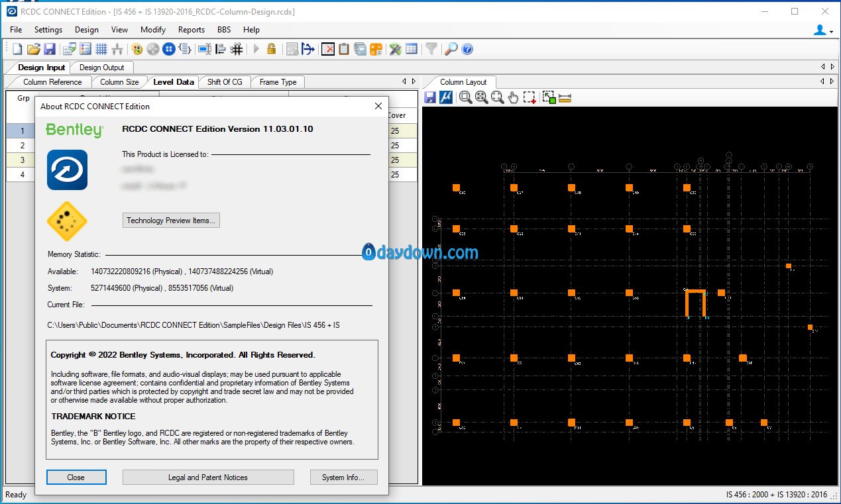The image size is (841, 504).
Task: Switch to the Column Reference tab
Action: tap(52, 82)
